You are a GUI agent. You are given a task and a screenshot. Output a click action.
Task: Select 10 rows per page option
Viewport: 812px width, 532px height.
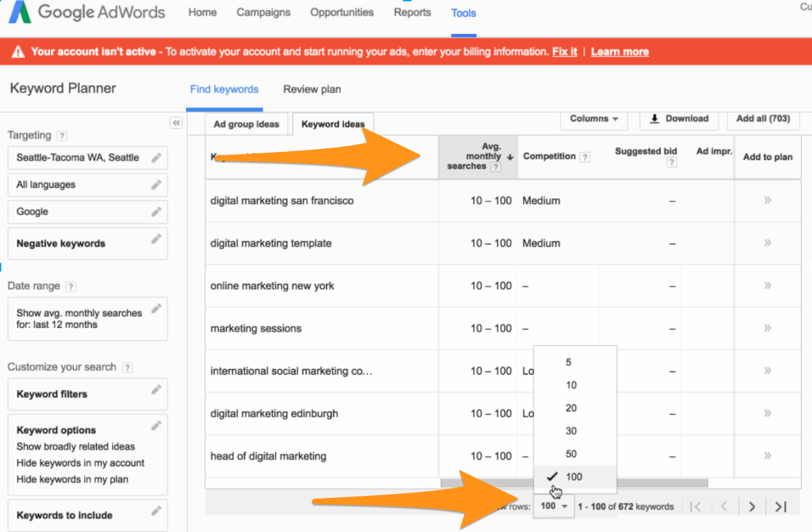[575, 385]
